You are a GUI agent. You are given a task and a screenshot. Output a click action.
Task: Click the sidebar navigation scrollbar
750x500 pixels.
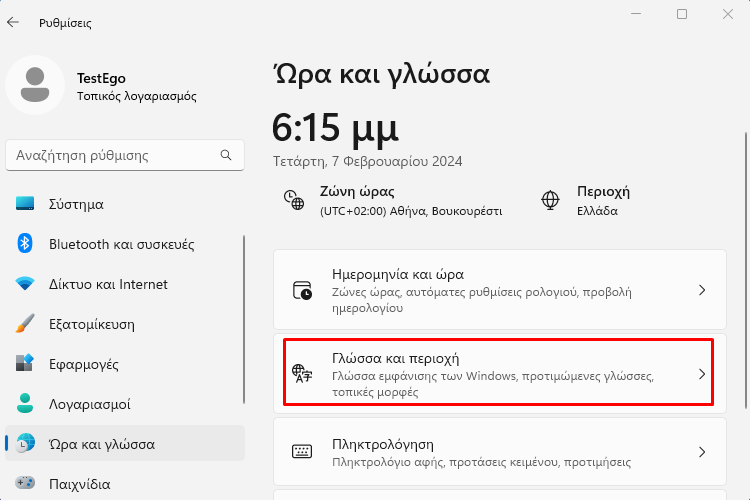click(244, 319)
